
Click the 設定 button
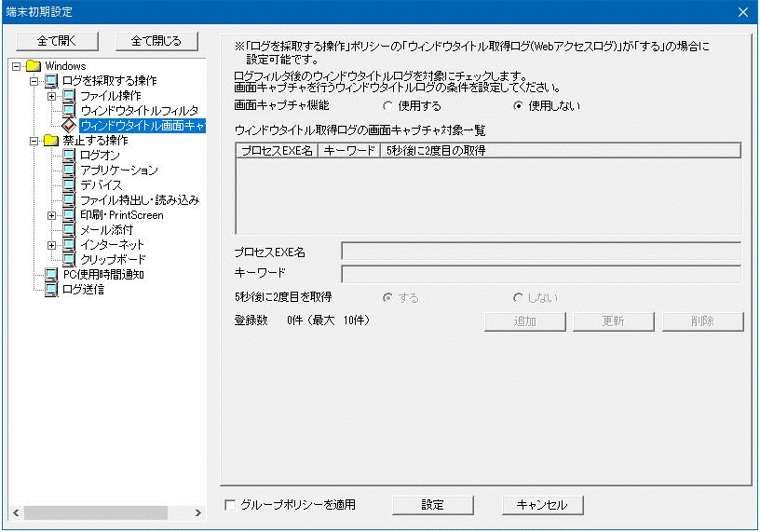pos(432,505)
